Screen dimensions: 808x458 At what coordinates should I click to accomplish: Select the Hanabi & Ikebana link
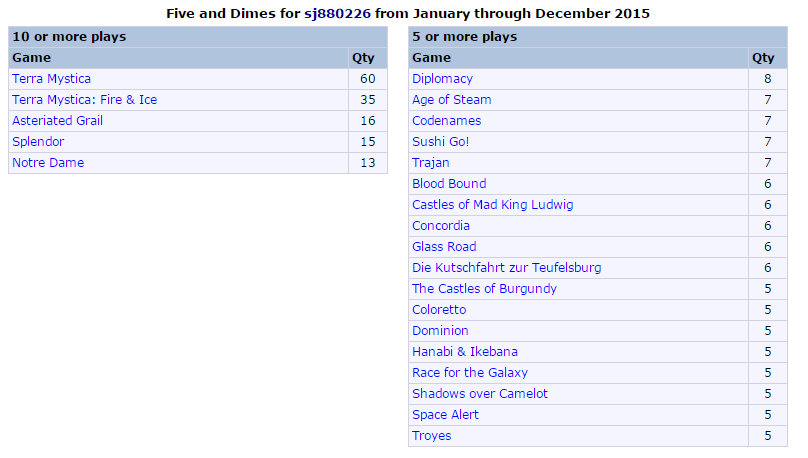[x=465, y=352]
